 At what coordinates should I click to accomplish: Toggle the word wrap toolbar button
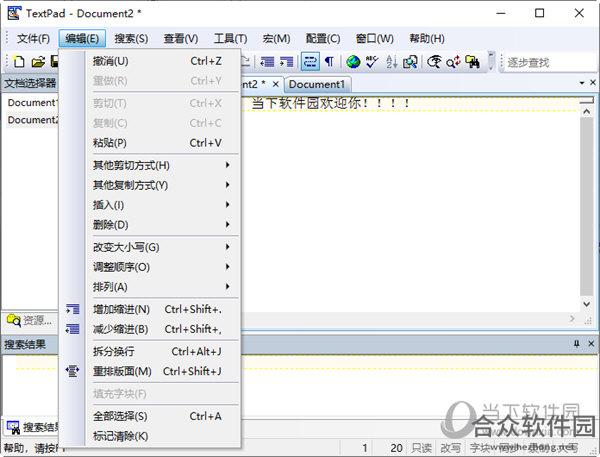tap(310, 62)
